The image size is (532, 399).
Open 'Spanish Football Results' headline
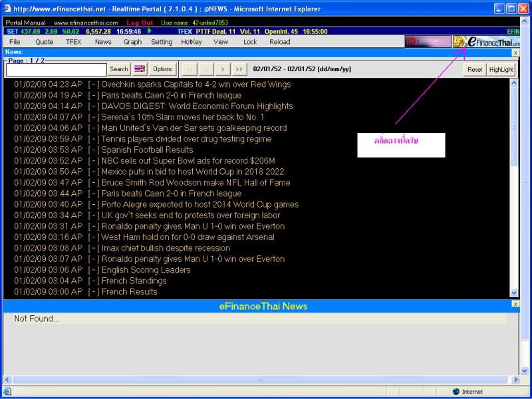pos(147,150)
